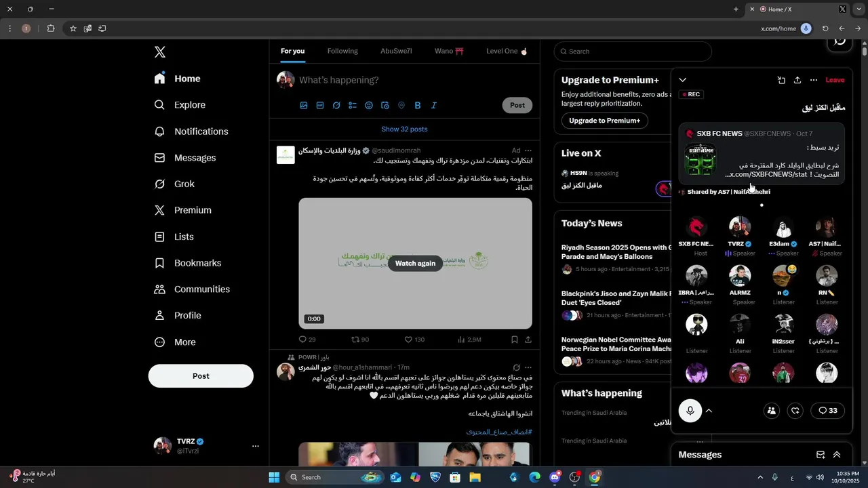Share the Space via upload icon
868x488 pixels.
coord(797,80)
